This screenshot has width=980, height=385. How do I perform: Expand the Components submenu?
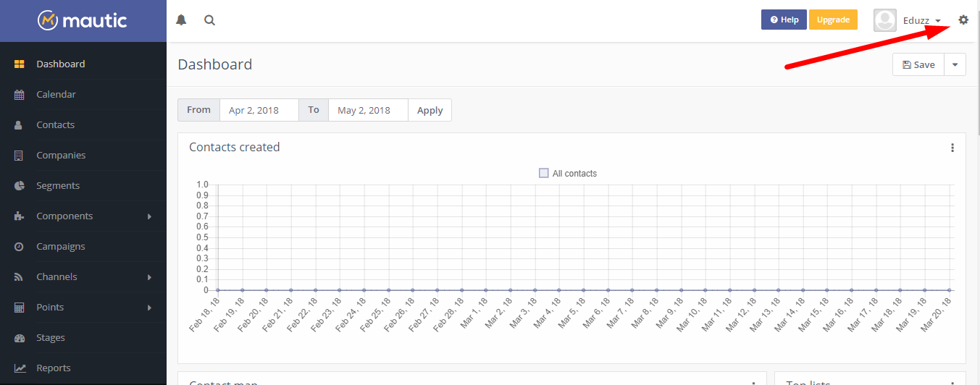click(149, 216)
